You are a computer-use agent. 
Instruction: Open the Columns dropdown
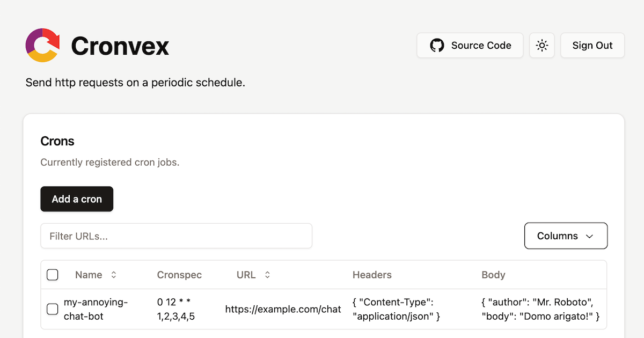(x=566, y=236)
